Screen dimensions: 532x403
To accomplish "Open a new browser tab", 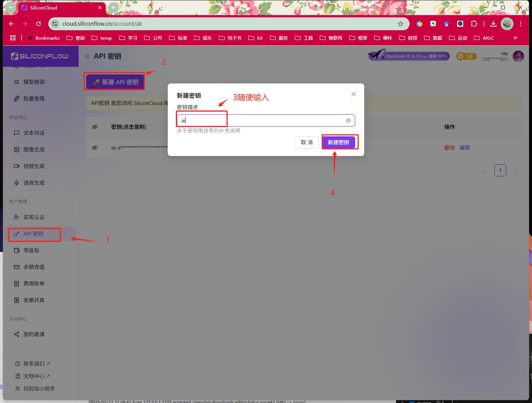I will 113,8.
